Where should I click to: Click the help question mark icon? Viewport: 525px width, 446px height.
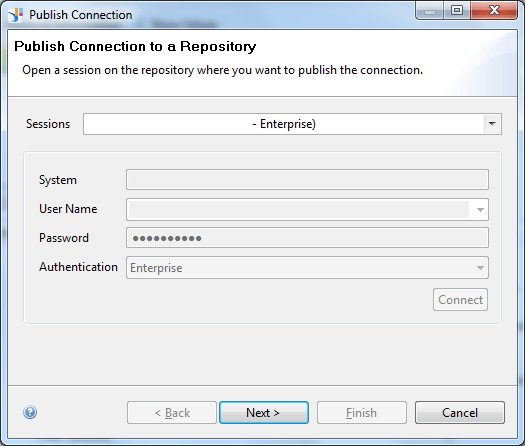tap(30, 412)
